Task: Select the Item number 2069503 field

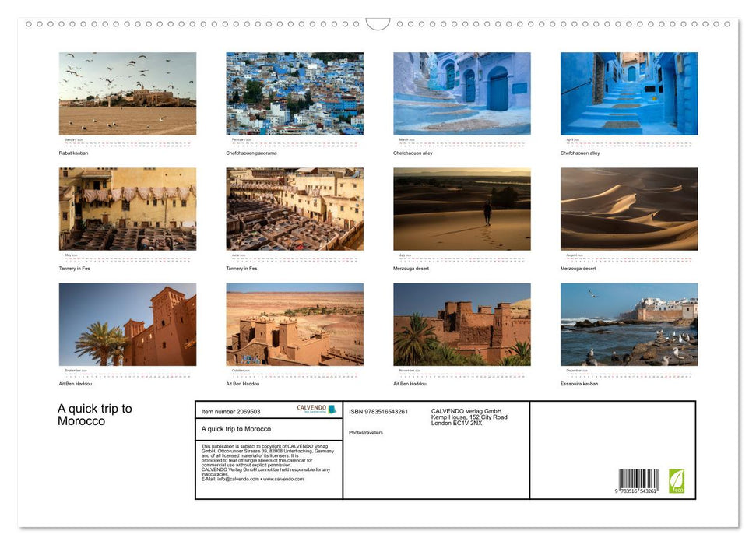Action: click(x=231, y=409)
